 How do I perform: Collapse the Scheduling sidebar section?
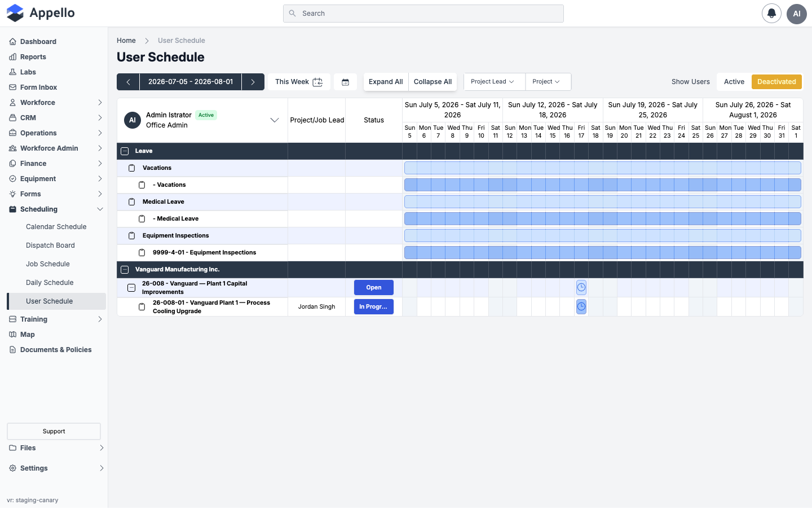click(x=56, y=209)
